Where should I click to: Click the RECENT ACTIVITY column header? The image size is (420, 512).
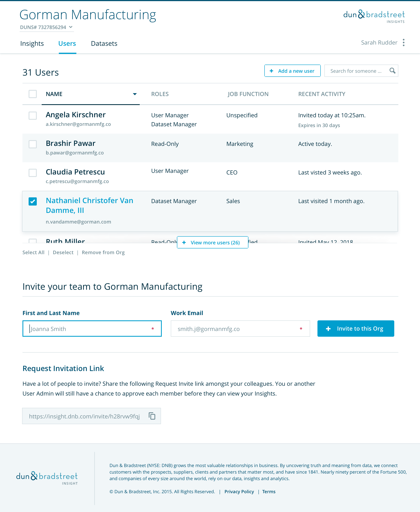tap(322, 94)
